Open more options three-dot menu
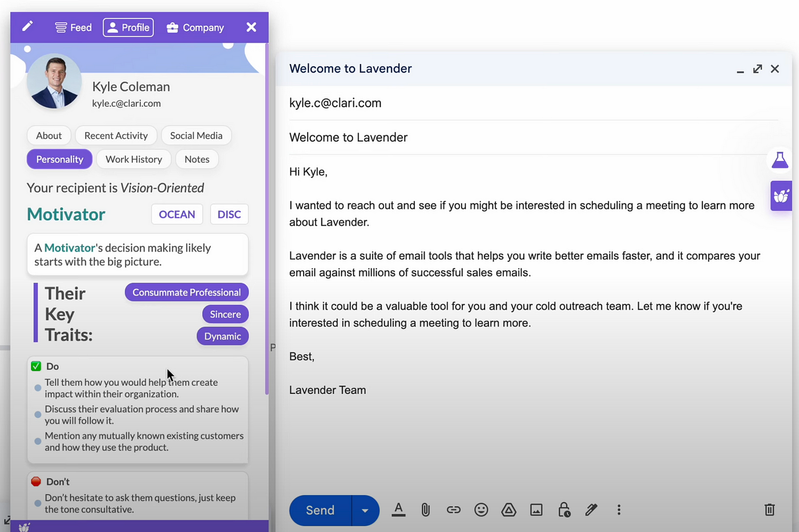Image resolution: width=799 pixels, height=532 pixels. (x=619, y=510)
